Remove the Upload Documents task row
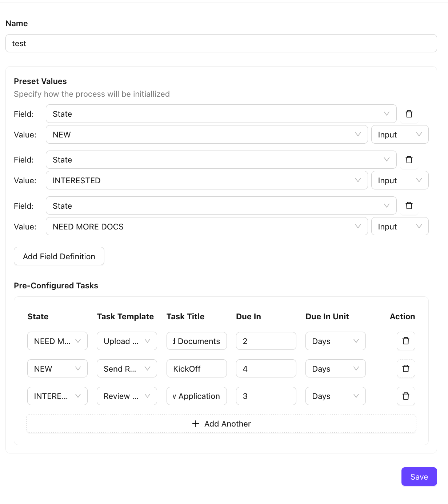448x504 pixels. pos(406,341)
